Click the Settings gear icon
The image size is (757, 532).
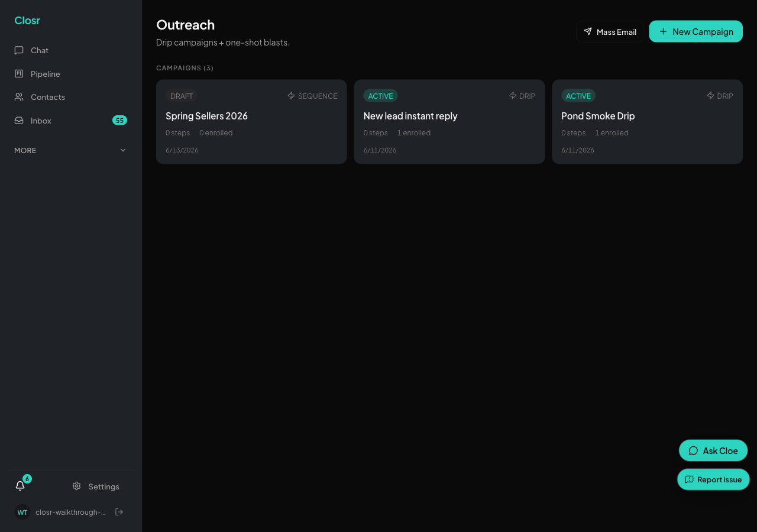pyautogui.click(x=76, y=486)
